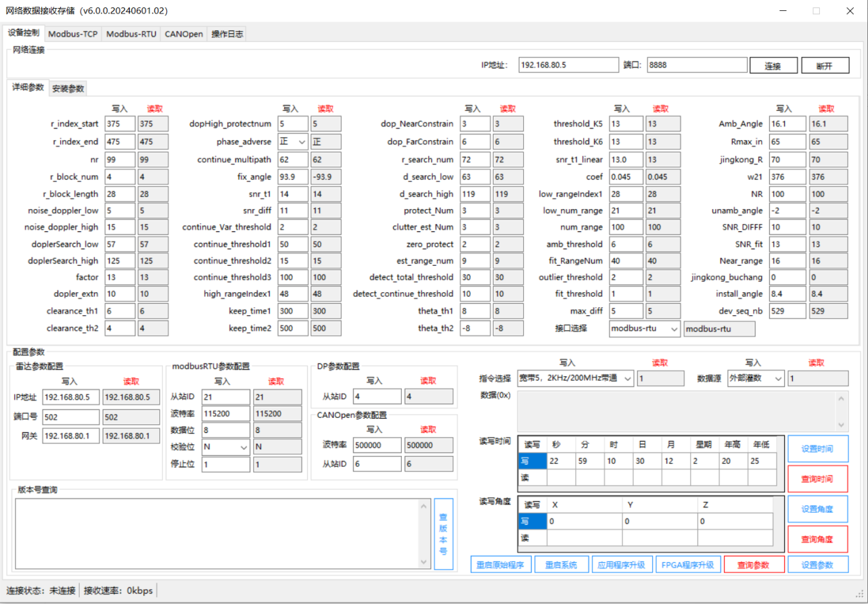
Task: Switch to the 操作日志 tab
Action: tap(227, 34)
